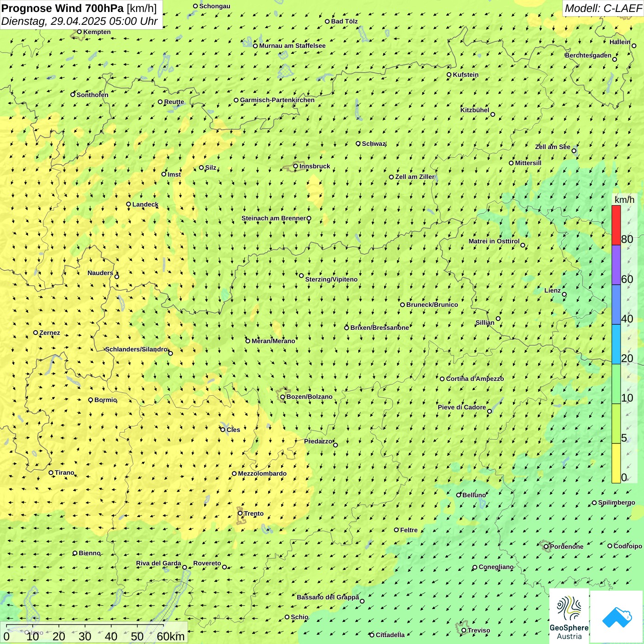The image size is (644, 644).
Task: Click the Trento city marker
Action: point(240,513)
